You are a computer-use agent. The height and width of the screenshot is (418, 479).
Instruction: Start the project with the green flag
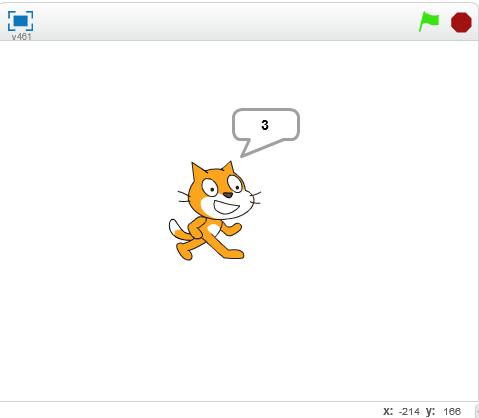tap(429, 22)
